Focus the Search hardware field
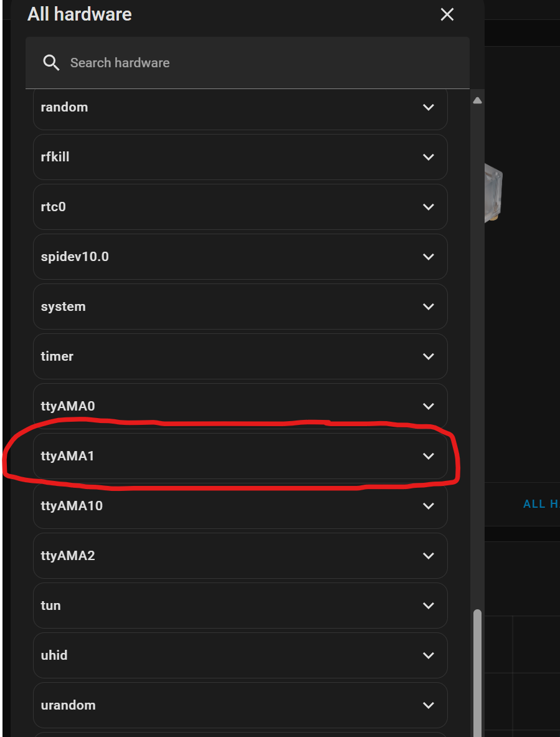 247,62
